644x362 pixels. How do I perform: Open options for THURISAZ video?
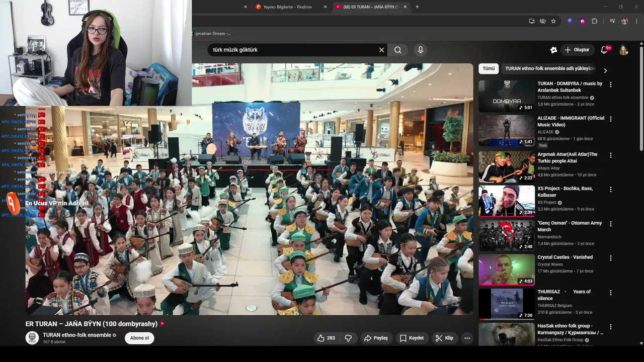tap(611, 292)
